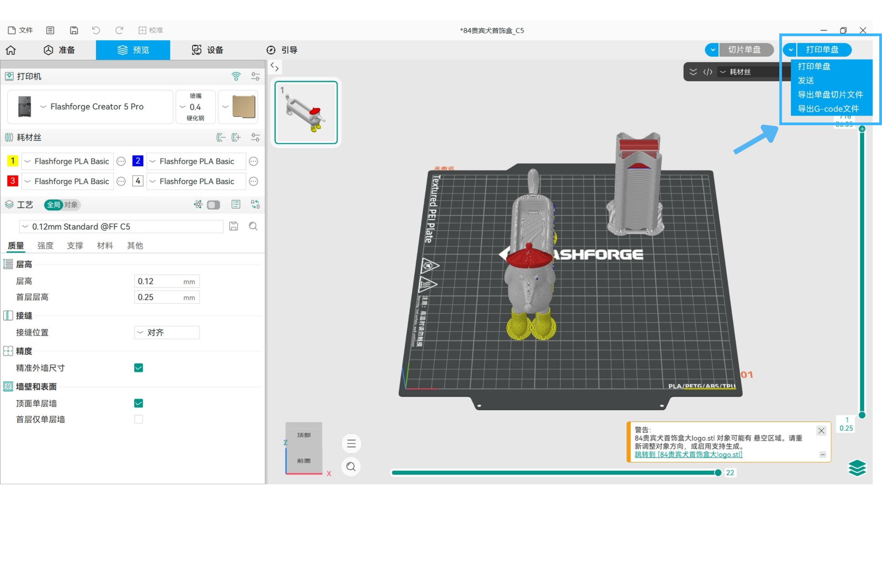Toggle the advanced mode switch
The height and width of the screenshot is (588, 882).
click(x=213, y=205)
